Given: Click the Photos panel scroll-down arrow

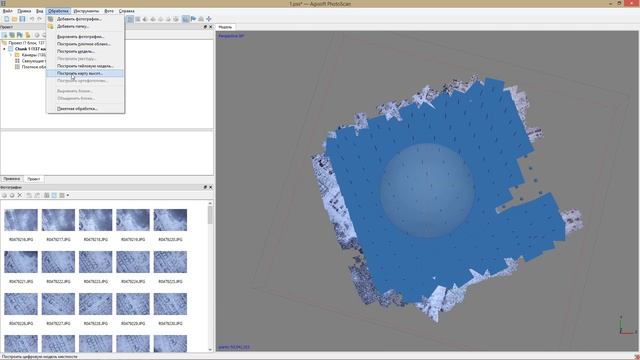Looking at the screenshot, I should (210, 349).
